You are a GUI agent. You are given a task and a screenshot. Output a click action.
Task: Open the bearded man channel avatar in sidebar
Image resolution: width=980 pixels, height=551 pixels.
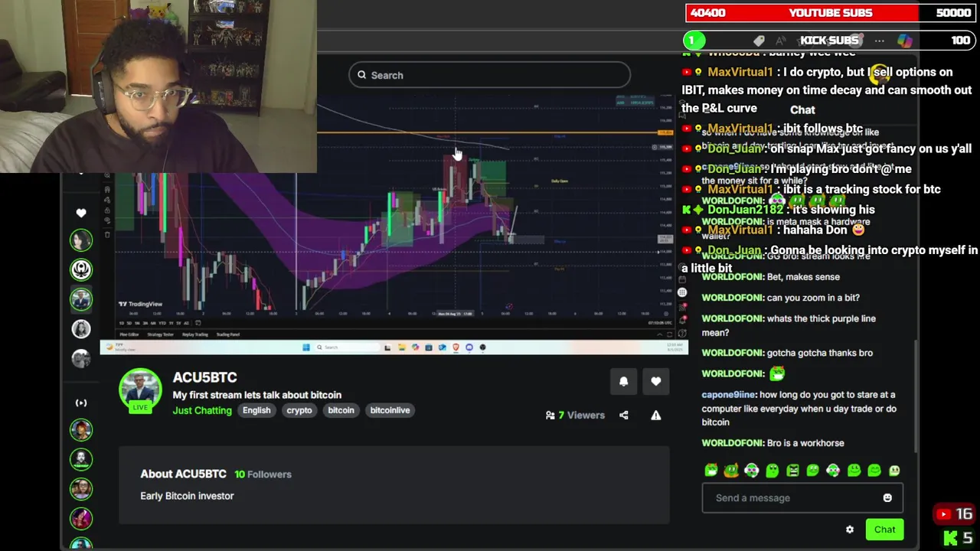(81, 458)
